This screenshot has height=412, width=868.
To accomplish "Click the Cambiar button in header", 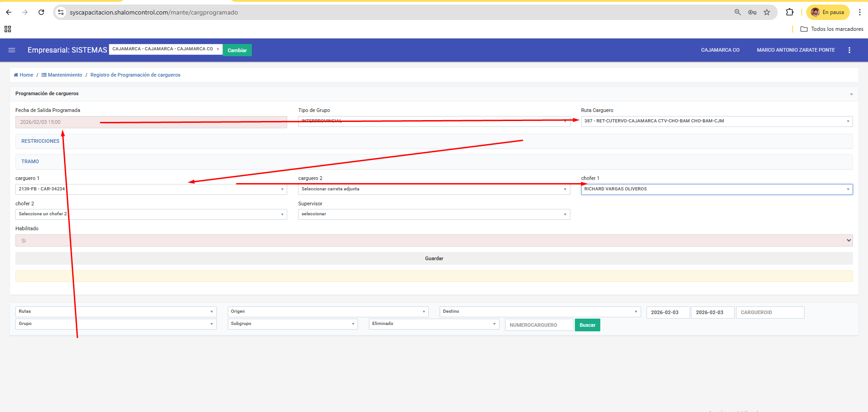I will coord(237,50).
